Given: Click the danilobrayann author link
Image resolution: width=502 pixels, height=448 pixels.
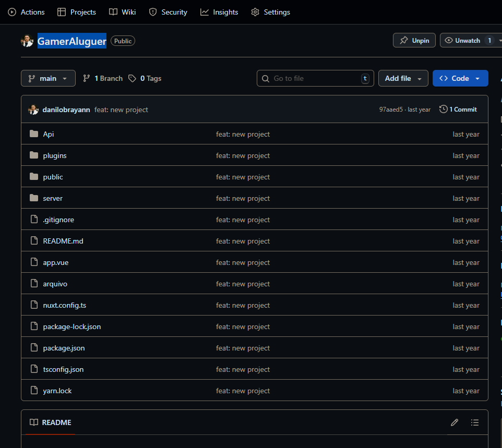Looking at the screenshot, I should point(66,110).
